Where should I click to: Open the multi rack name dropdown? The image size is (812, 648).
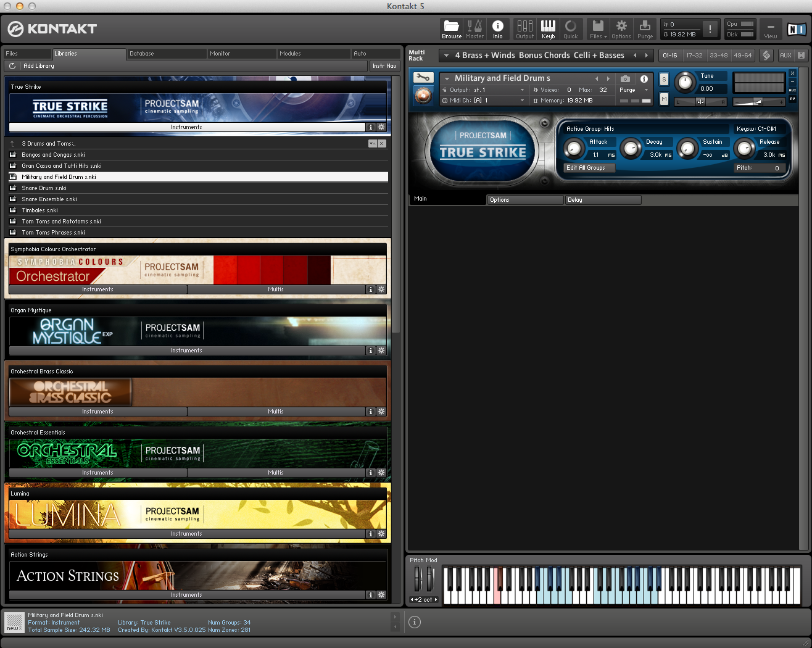point(446,56)
